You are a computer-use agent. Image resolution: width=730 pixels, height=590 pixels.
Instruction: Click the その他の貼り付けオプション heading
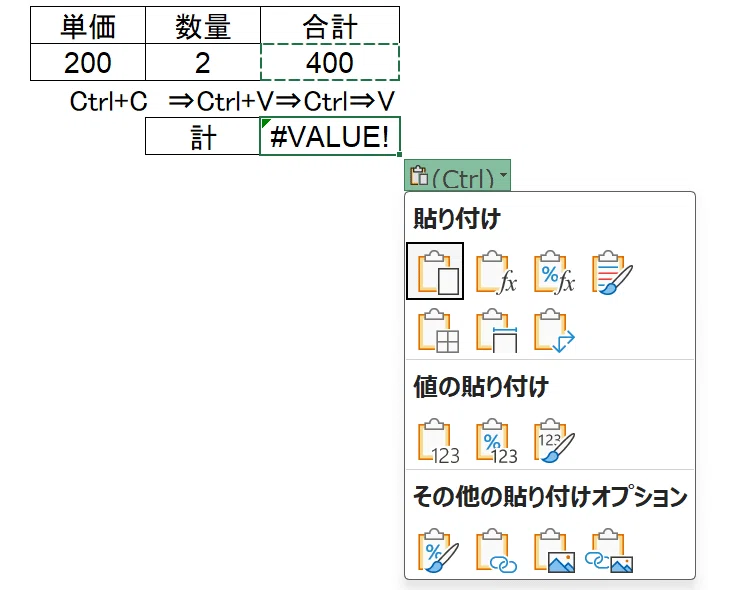(x=550, y=496)
